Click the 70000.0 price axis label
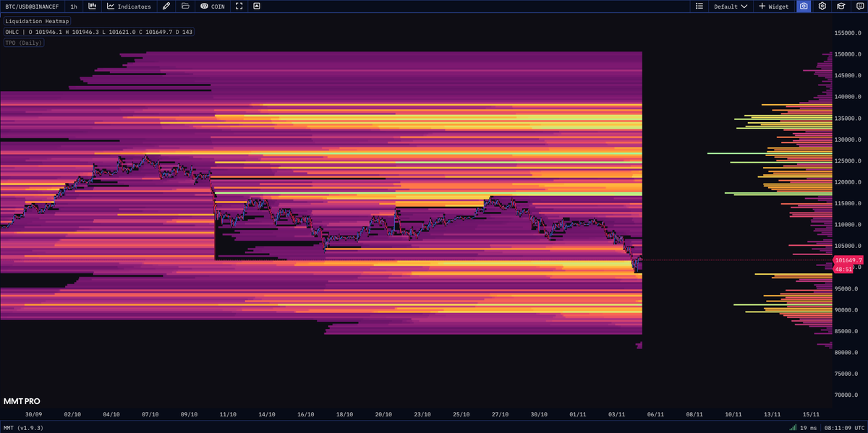 coord(846,395)
